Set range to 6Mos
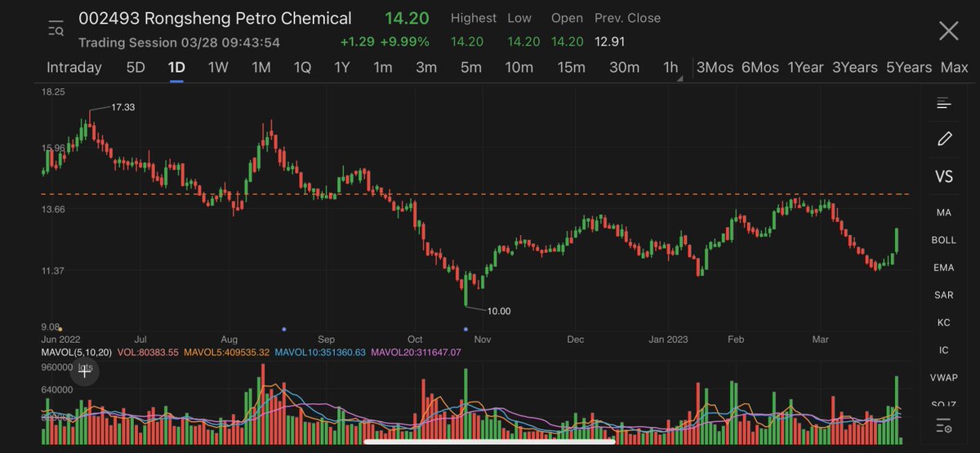Image resolution: width=980 pixels, height=453 pixels. coord(760,67)
